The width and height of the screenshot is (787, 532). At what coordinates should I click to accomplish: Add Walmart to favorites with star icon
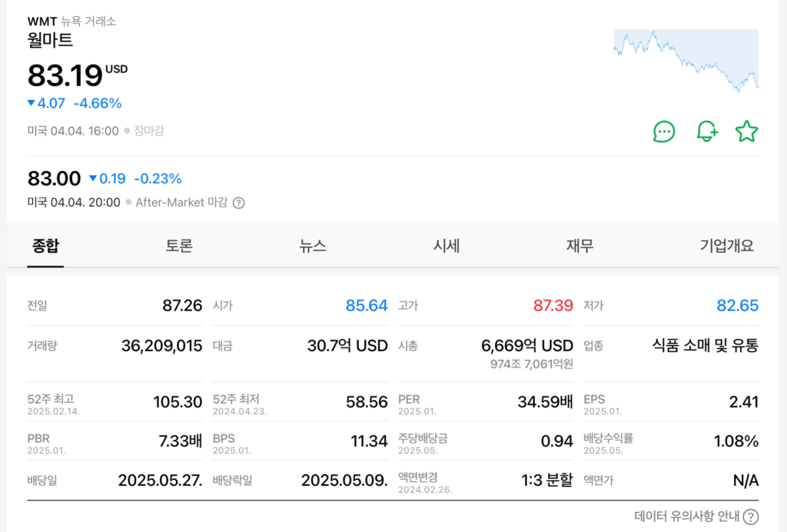746,131
